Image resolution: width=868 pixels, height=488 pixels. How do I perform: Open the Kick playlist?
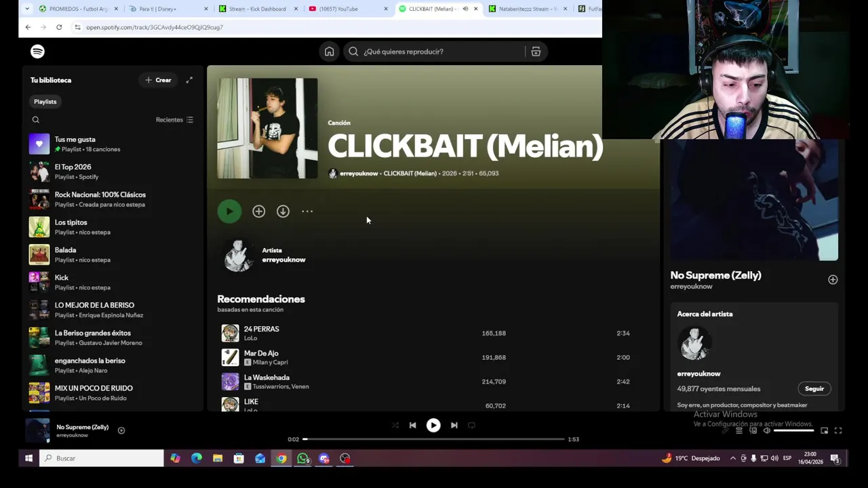click(112, 282)
